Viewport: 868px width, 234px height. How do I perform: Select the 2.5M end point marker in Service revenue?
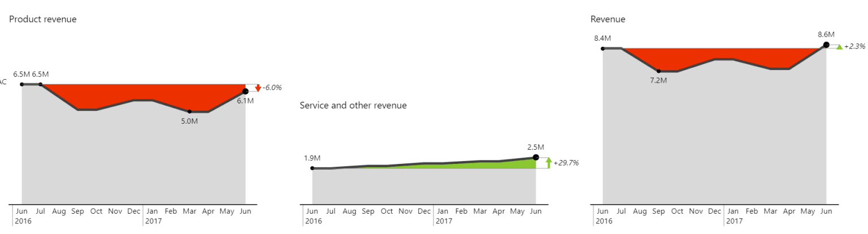point(536,157)
